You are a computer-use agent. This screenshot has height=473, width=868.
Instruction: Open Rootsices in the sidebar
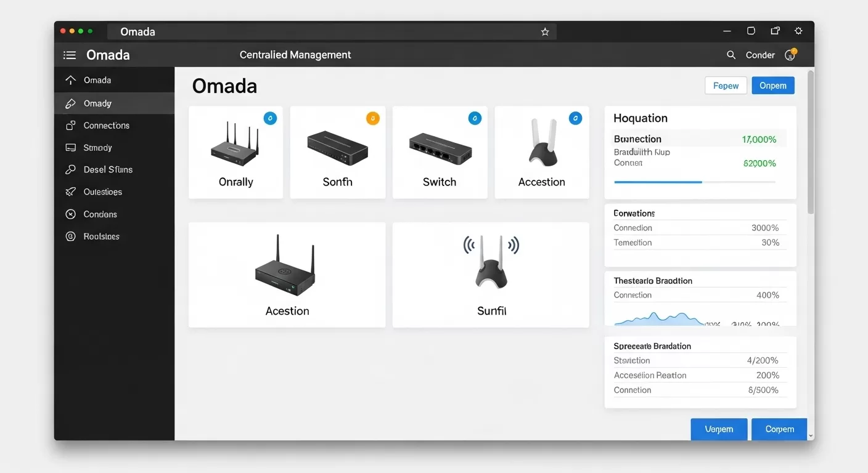[114, 236]
